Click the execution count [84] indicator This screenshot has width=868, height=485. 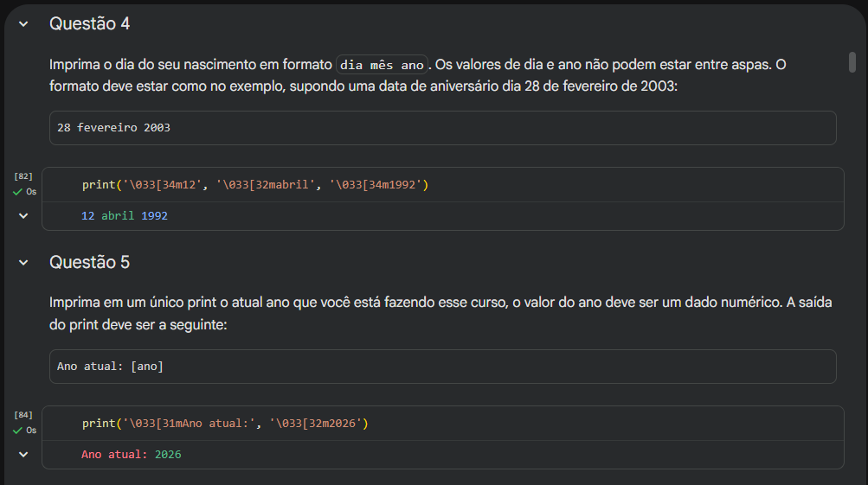coord(23,415)
